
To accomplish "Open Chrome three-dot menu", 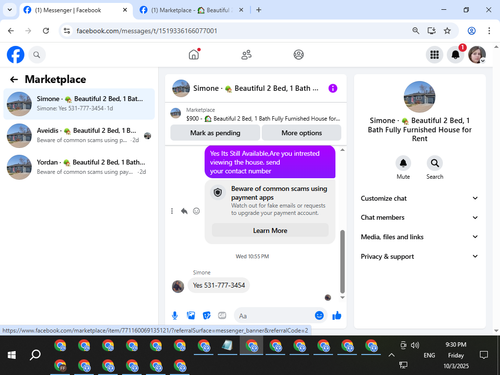I will point(489,31).
